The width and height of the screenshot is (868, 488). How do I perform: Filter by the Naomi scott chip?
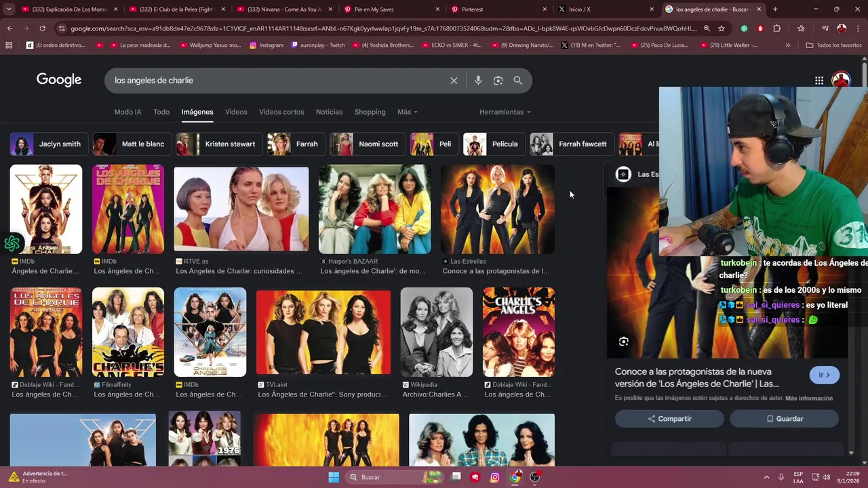pos(368,144)
